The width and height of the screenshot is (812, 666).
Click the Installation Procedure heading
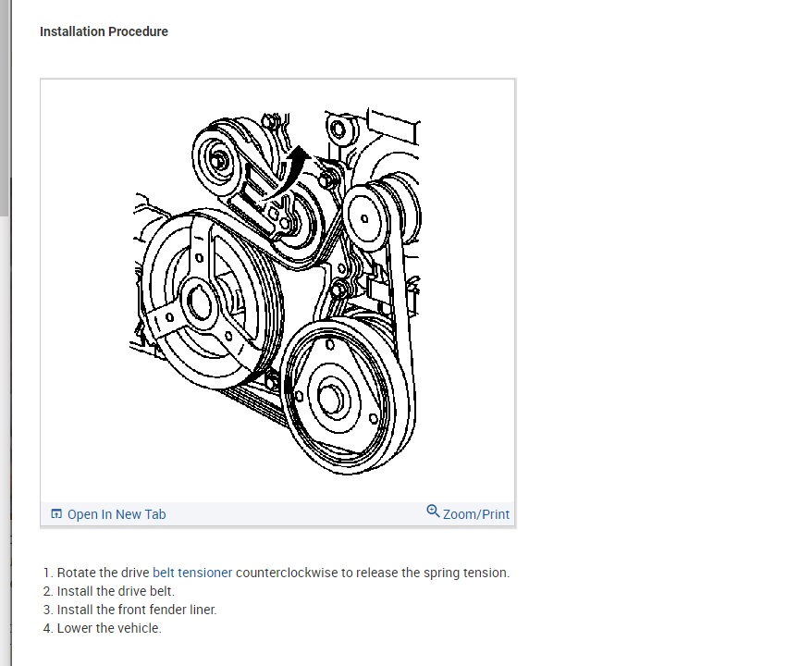(x=105, y=31)
